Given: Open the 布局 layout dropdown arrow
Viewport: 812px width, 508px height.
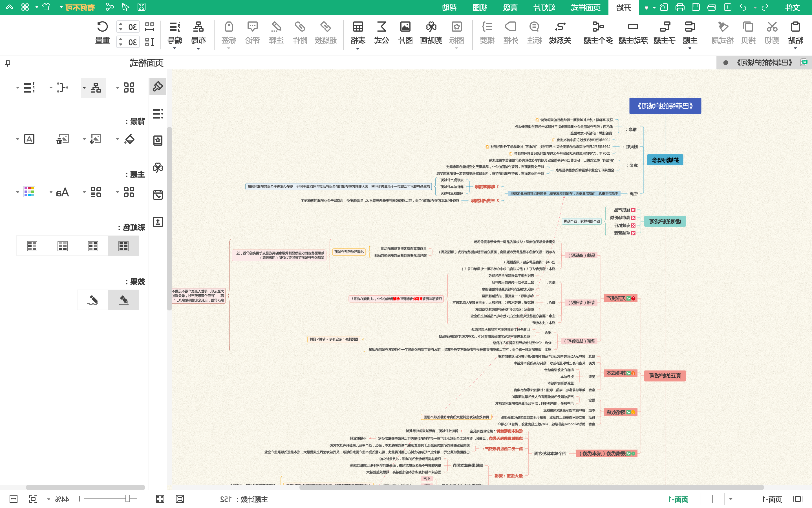Looking at the screenshot, I should tap(198, 48).
